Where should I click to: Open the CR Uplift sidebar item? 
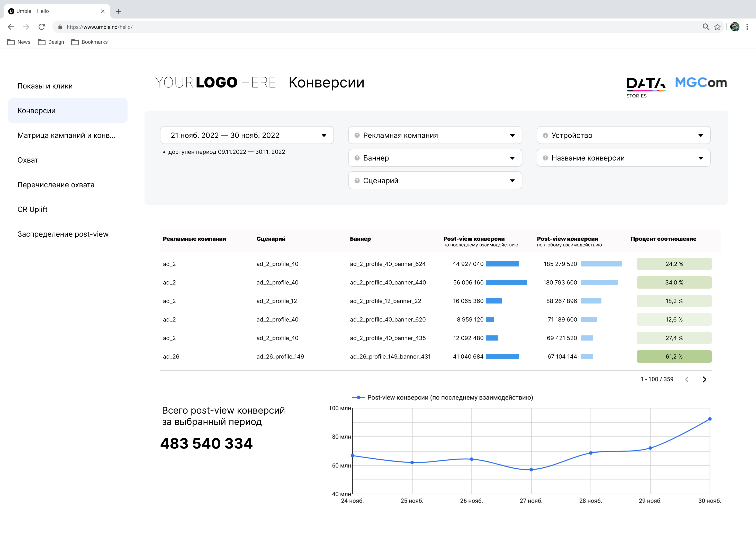click(33, 210)
